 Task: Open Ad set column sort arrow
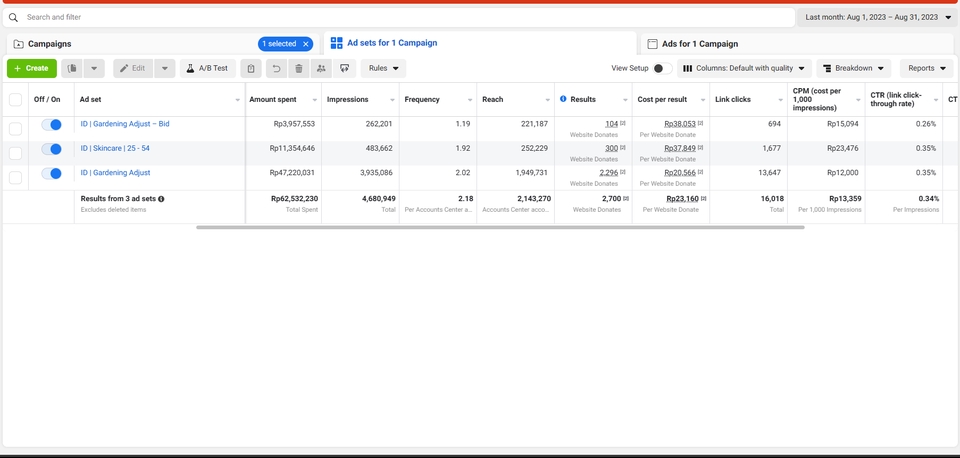click(x=238, y=100)
